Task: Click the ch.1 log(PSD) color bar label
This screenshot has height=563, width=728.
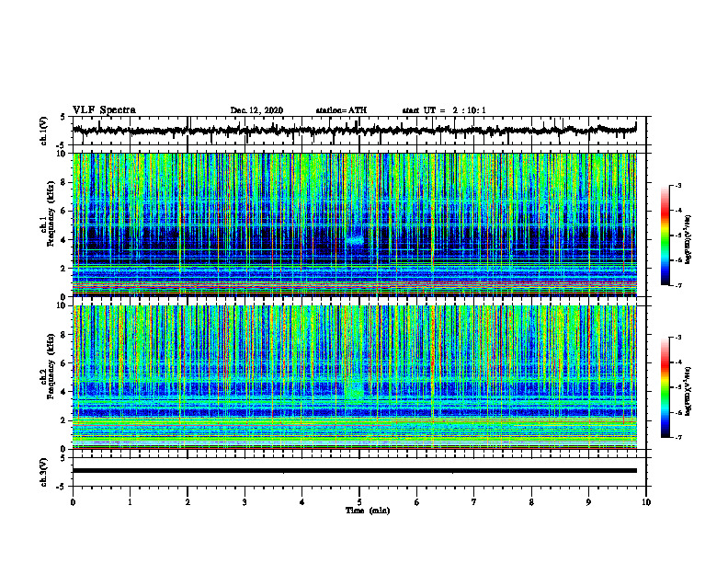Action: point(688,240)
